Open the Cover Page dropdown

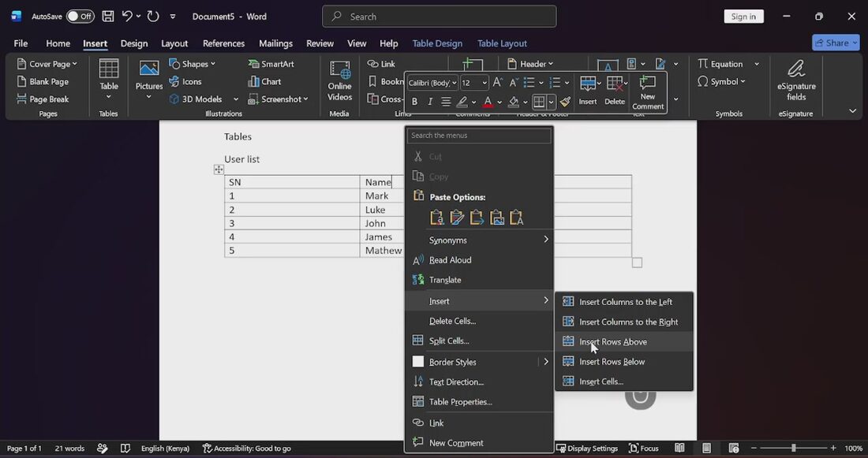pos(47,64)
